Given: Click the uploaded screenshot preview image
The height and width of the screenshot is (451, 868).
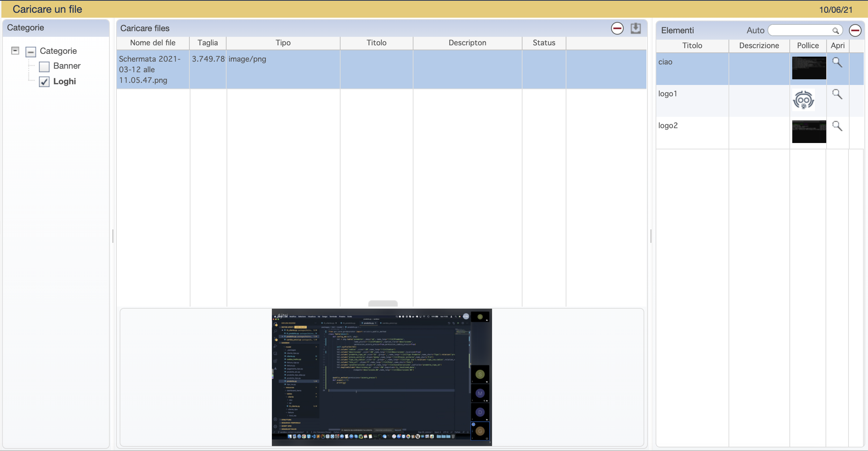Looking at the screenshot, I should click(x=382, y=377).
